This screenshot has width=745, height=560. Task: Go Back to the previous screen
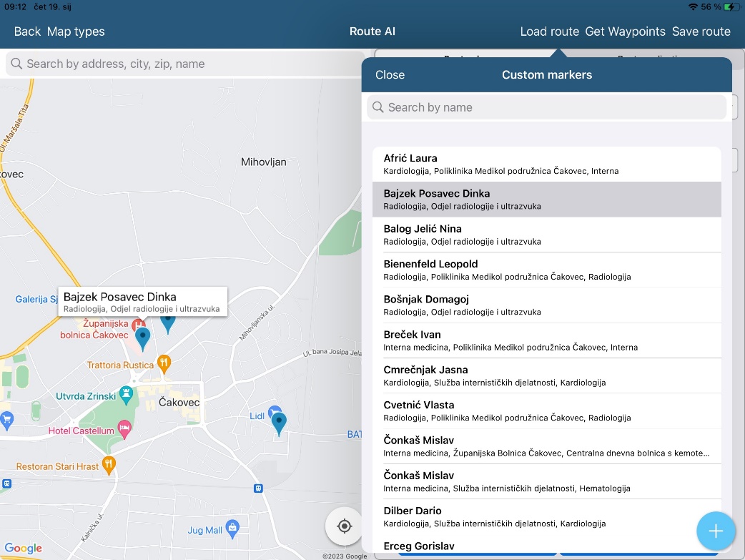pyautogui.click(x=27, y=31)
